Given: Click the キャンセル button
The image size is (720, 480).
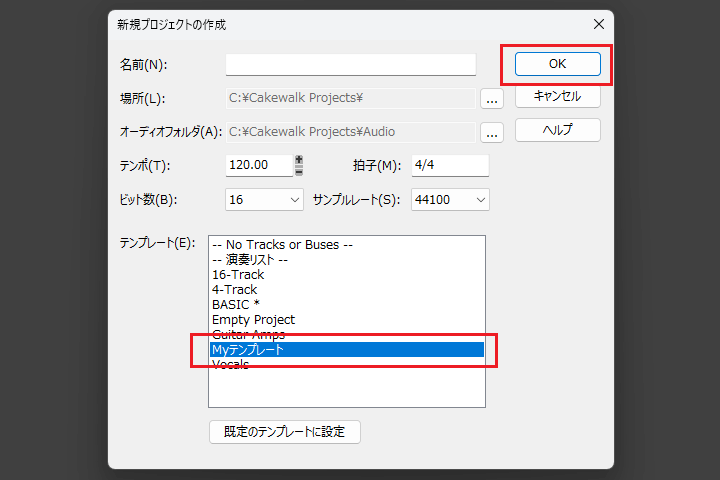Looking at the screenshot, I should coord(557,97).
